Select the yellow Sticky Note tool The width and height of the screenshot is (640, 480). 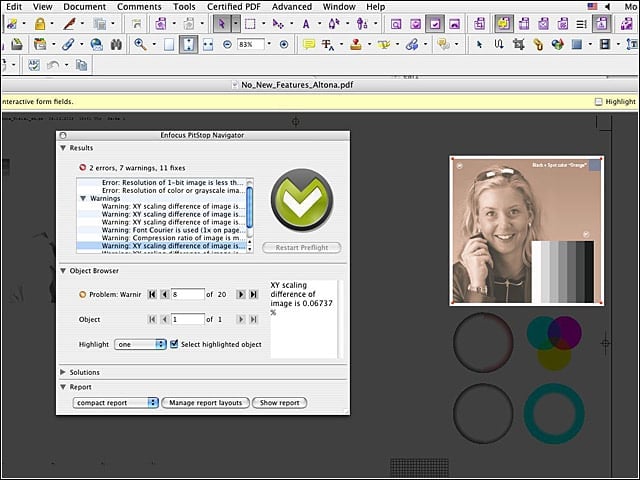309,44
